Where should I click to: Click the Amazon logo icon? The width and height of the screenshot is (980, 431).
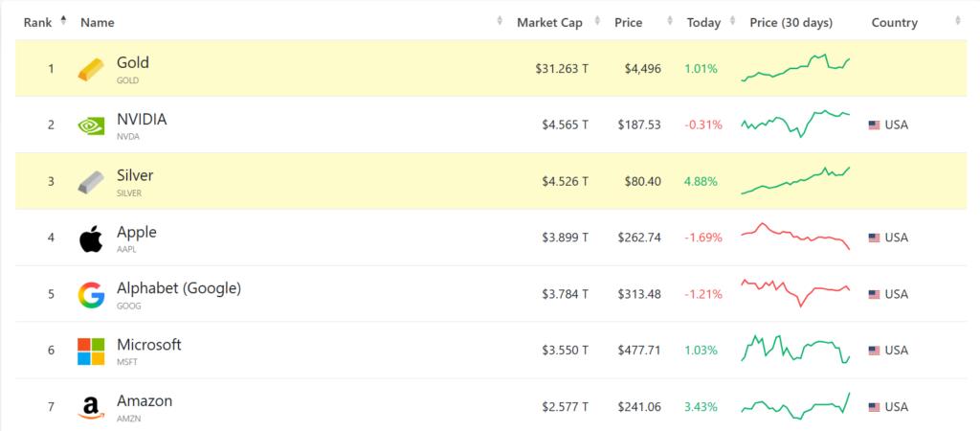[91, 408]
